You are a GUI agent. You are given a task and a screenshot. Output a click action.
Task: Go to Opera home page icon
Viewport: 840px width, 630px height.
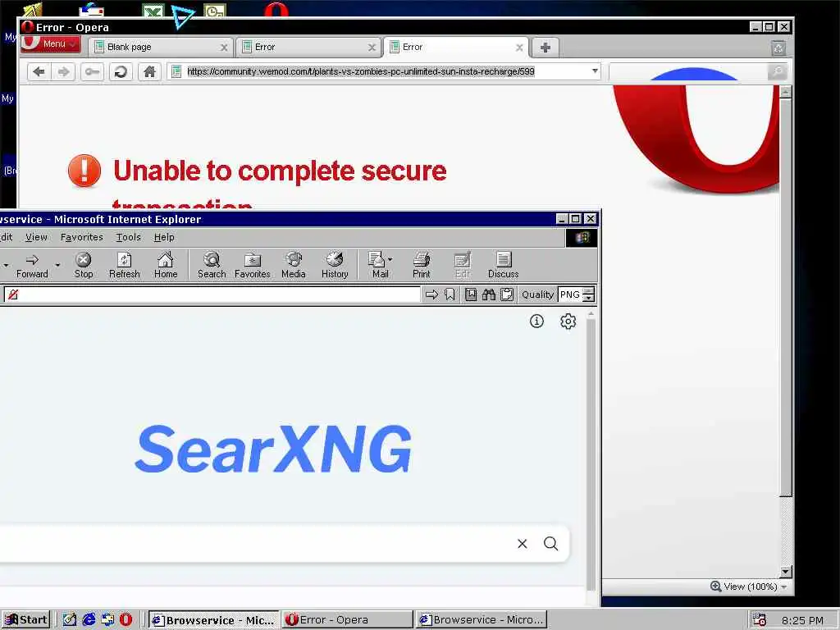coord(149,71)
